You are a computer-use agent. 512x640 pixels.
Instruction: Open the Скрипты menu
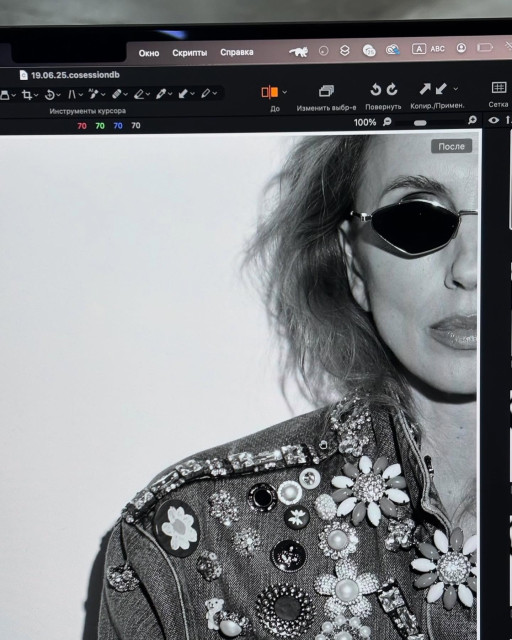(189, 53)
